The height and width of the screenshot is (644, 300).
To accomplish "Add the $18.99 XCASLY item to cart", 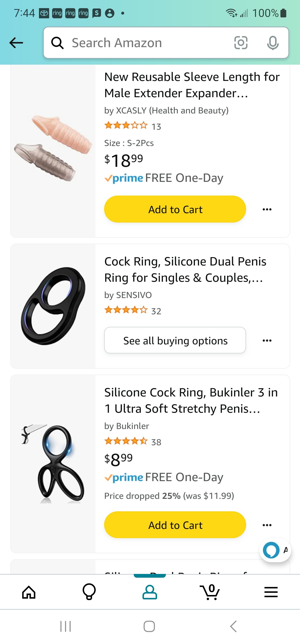I will tap(175, 209).
